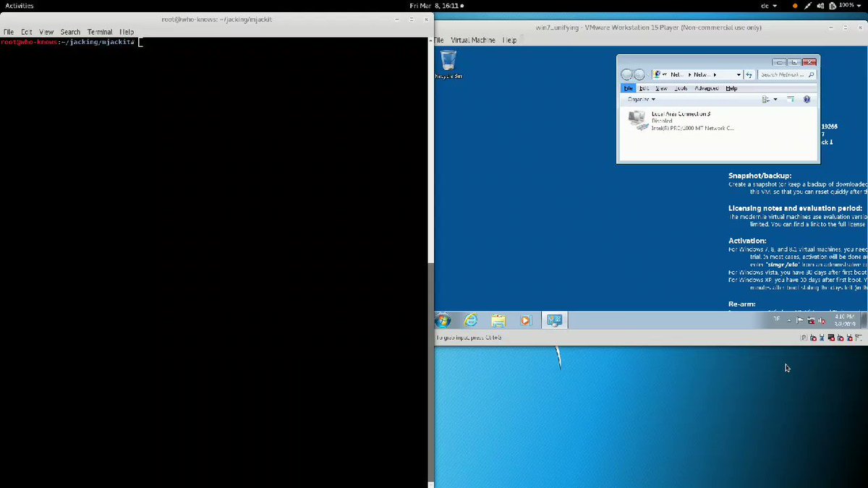Image resolution: width=868 pixels, height=488 pixels.
Task: Click the Change your view icon
Action: pos(765,99)
